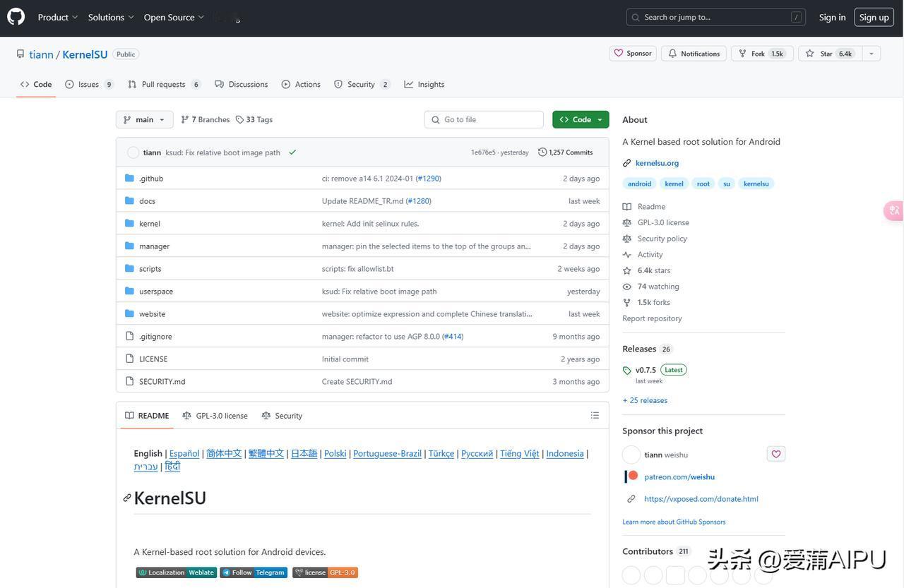Open the main branch selector dropdown
Viewport: 904px width, 588px height.
145,120
